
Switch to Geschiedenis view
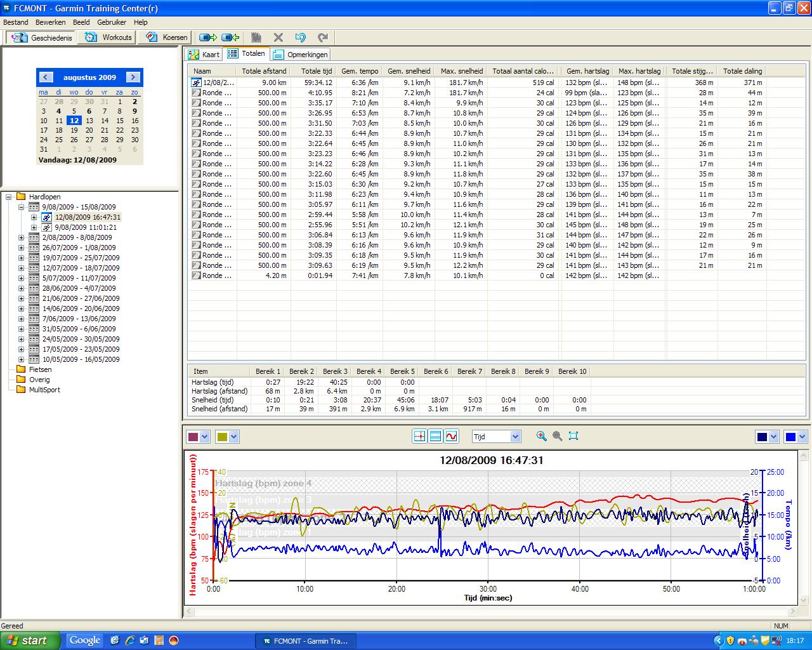point(41,37)
